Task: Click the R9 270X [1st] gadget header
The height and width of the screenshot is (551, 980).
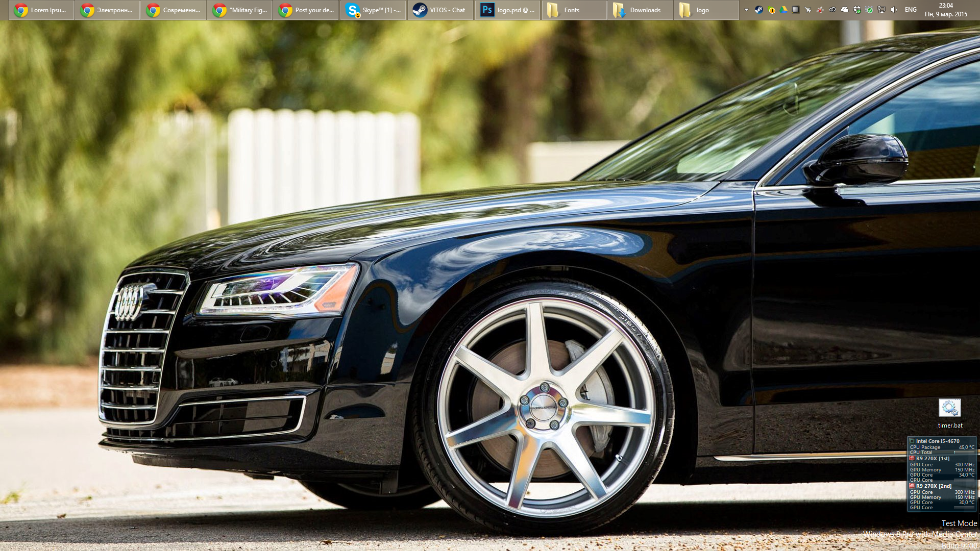Action: (x=929, y=458)
